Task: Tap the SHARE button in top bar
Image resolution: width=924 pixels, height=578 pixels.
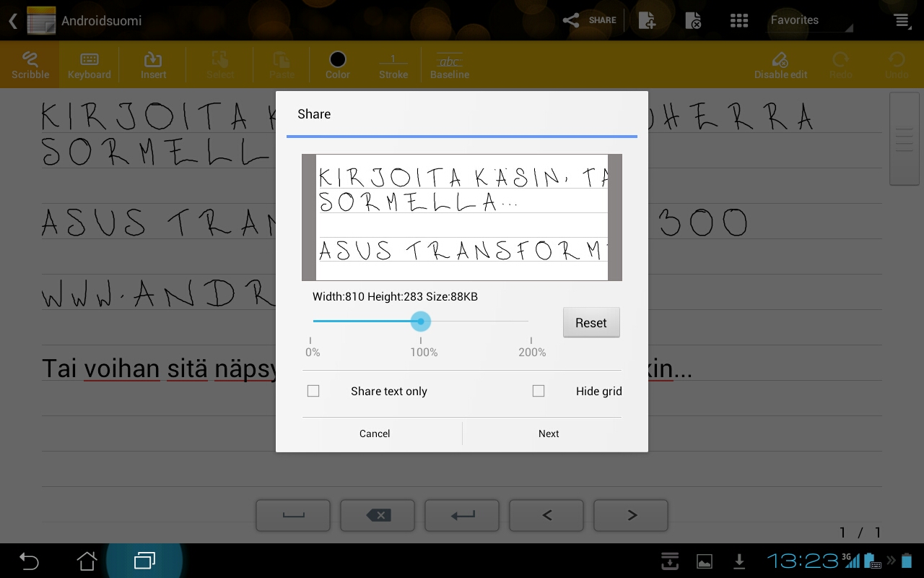Action: point(590,20)
